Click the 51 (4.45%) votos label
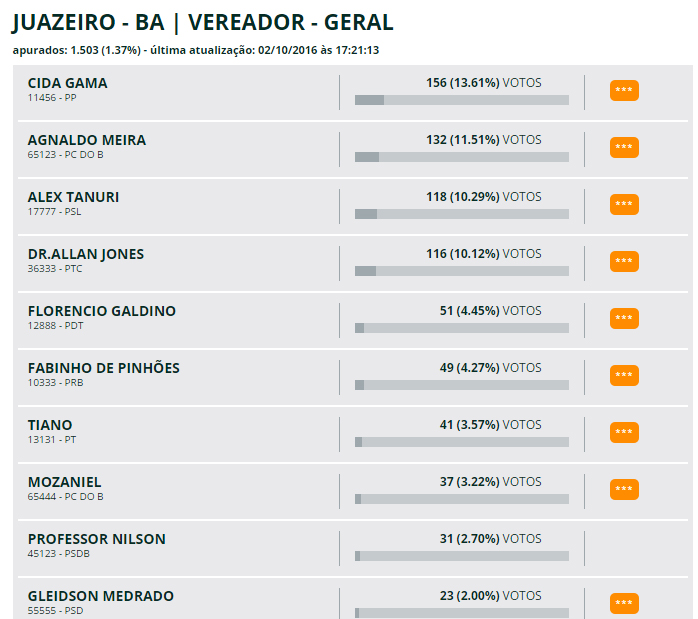This screenshot has width=698, height=619. click(x=490, y=311)
